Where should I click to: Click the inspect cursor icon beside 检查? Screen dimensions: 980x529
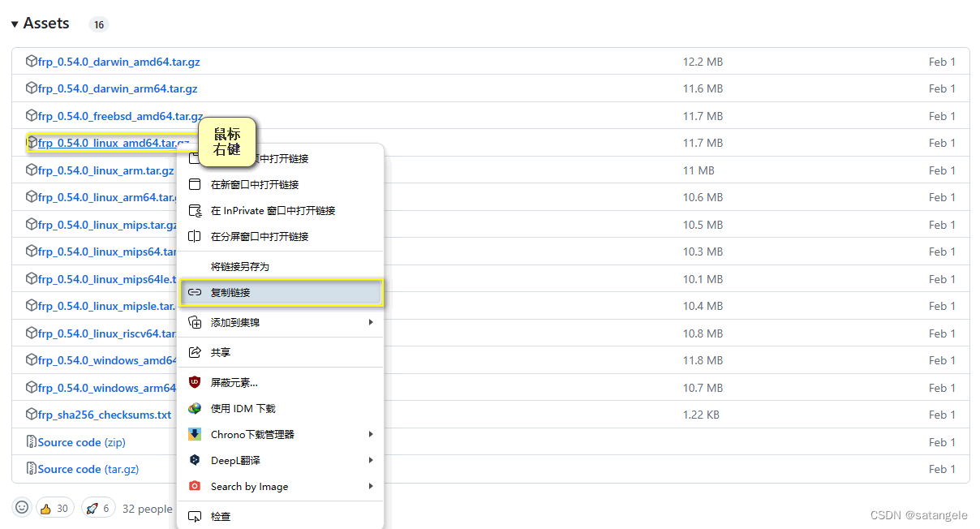(x=195, y=515)
